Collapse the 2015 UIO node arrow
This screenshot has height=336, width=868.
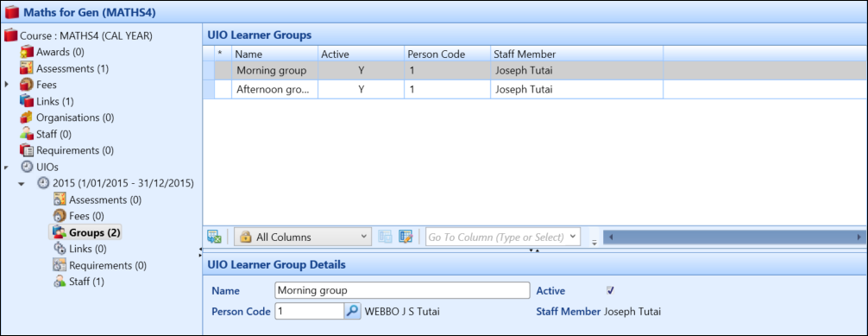22,183
